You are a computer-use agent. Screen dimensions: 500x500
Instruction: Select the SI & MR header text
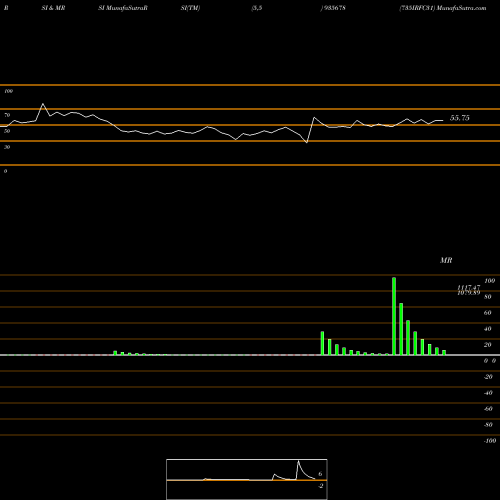[x=53, y=8]
